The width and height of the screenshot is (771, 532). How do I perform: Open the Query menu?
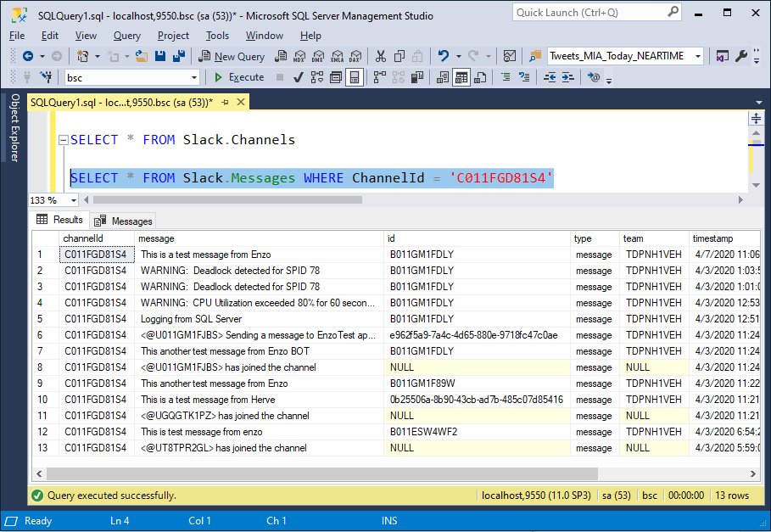coord(127,36)
